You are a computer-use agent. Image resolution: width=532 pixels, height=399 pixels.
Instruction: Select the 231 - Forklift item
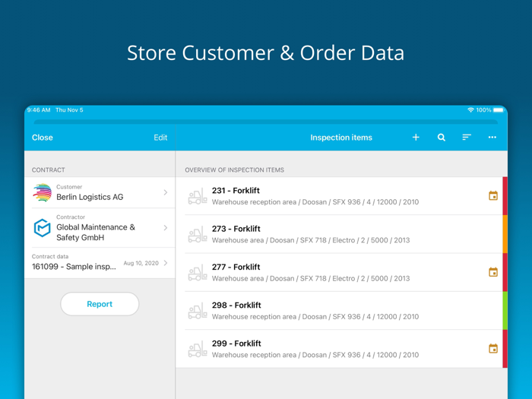(341, 196)
